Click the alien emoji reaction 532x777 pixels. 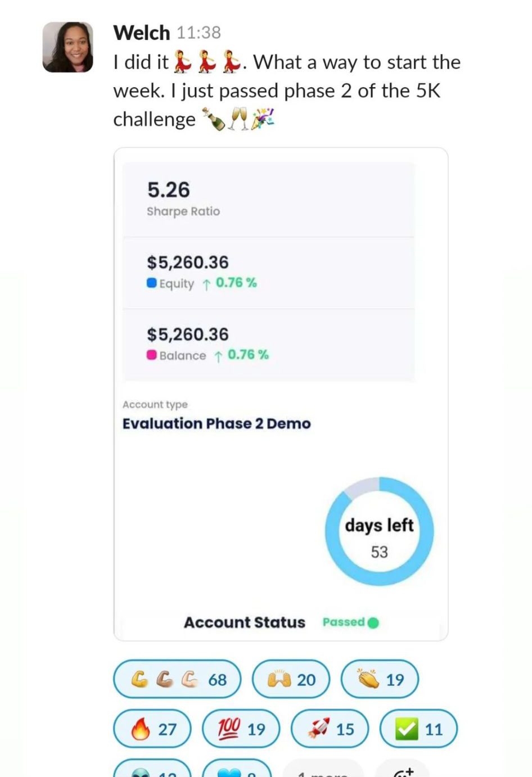click(152, 770)
